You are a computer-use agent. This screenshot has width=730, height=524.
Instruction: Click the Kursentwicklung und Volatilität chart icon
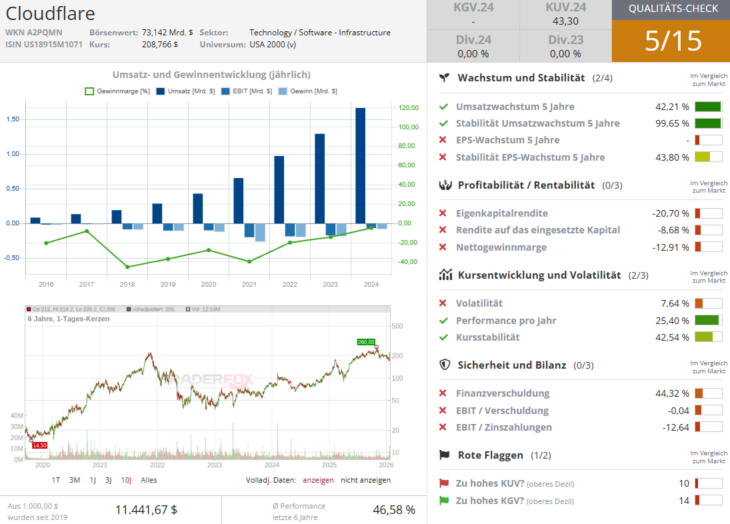pos(444,274)
